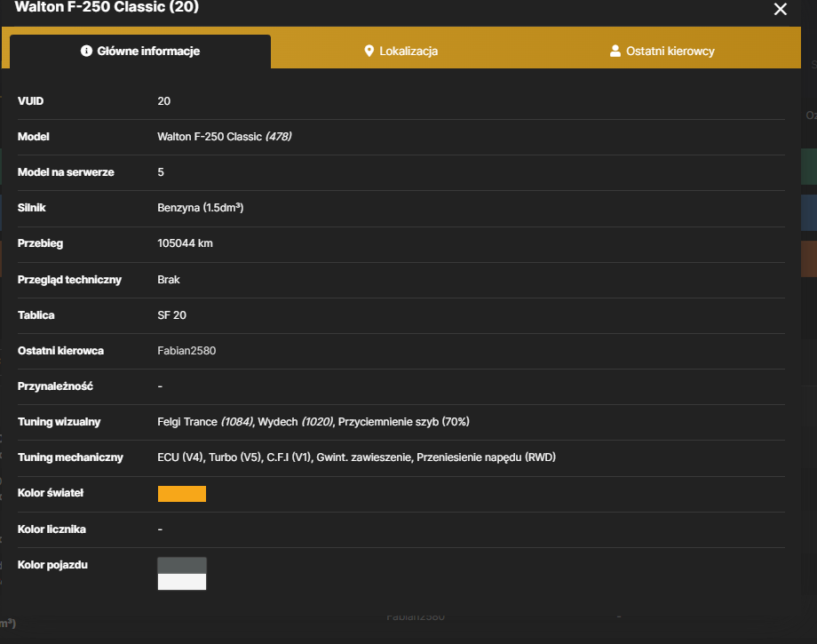This screenshot has height=644, width=817.
Task: Switch to the Ostatni kierowcy tab
Action: [662, 51]
